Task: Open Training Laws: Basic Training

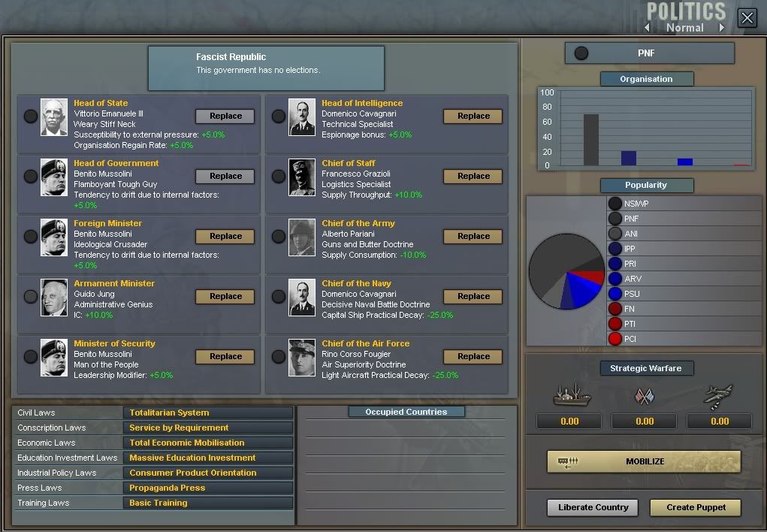Action: point(208,503)
